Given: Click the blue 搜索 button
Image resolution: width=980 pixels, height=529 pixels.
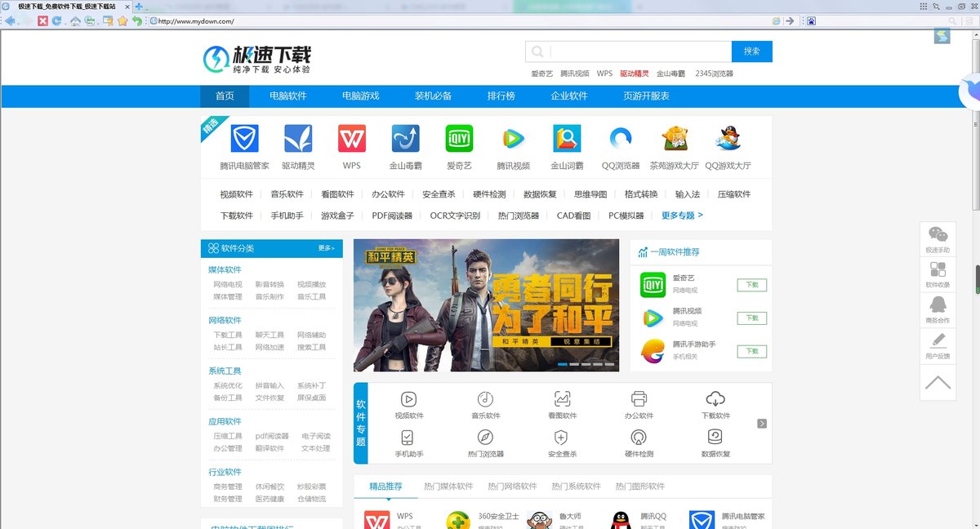Looking at the screenshot, I should tap(752, 51).
